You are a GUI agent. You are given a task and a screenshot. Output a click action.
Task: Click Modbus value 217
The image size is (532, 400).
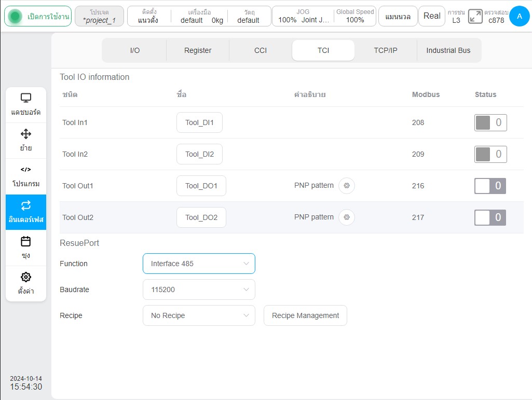click(x=418, y=217)
